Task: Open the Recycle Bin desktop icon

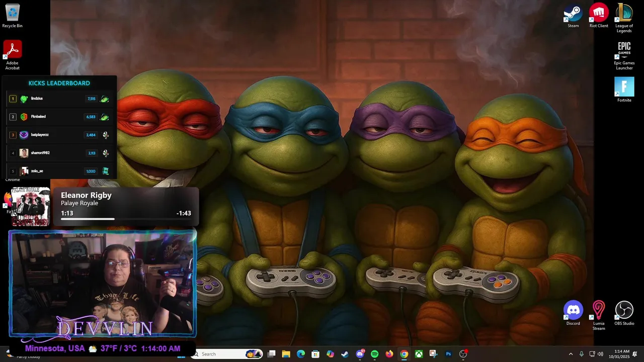Action: (x=12, y=16)
